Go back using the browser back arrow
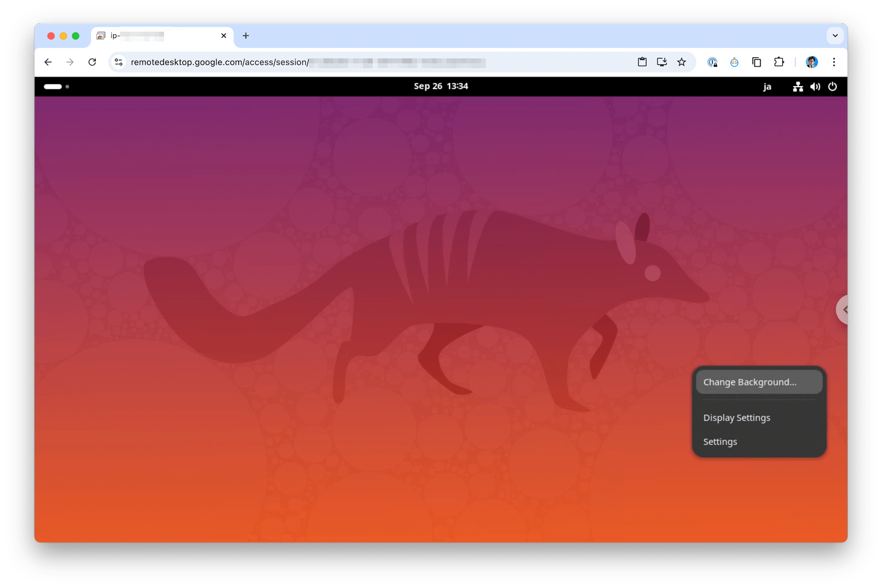The image size is (882, 588). tap(48, 62)
